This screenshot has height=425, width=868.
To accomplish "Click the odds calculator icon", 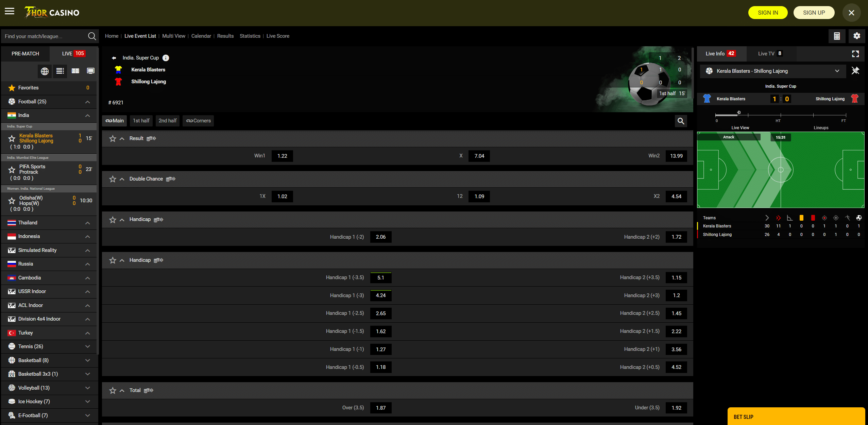I will point(837,36).
